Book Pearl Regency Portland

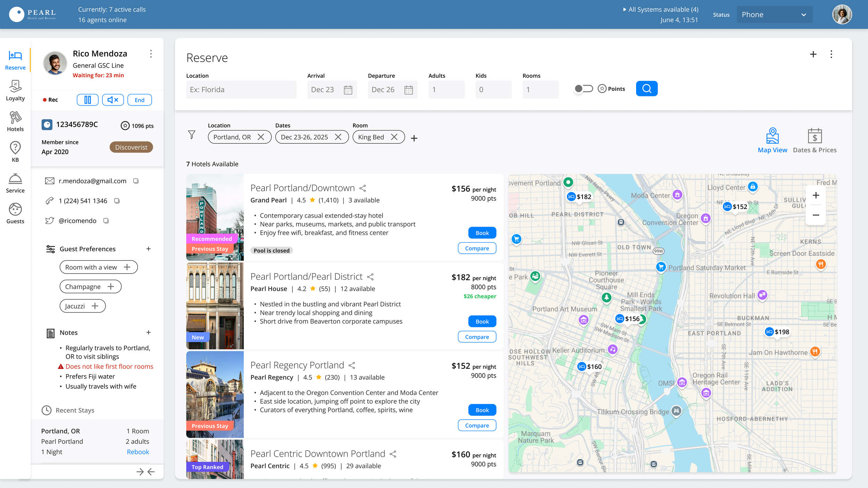point(482,410)
